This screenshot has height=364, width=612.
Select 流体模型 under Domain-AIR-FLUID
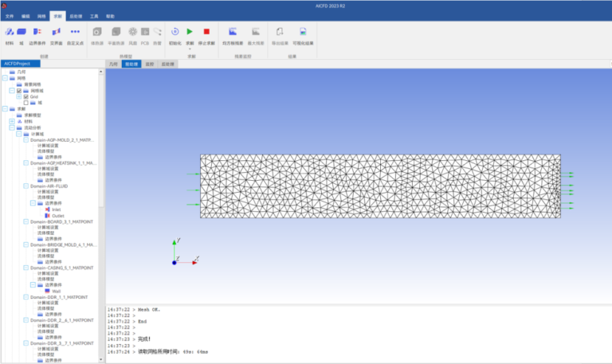(x=45, y=198)
